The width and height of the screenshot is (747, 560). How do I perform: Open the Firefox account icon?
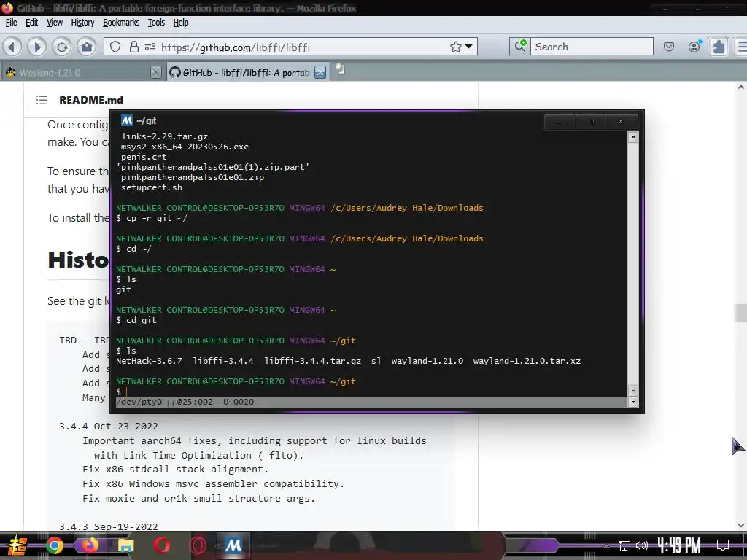(x=694, y=46)
